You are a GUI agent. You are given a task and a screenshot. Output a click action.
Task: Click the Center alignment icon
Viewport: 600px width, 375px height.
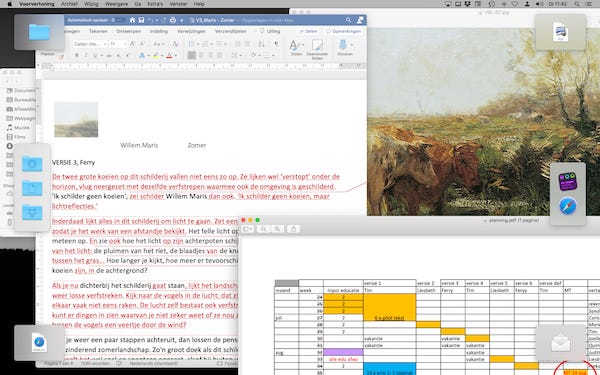coord(201,55)
